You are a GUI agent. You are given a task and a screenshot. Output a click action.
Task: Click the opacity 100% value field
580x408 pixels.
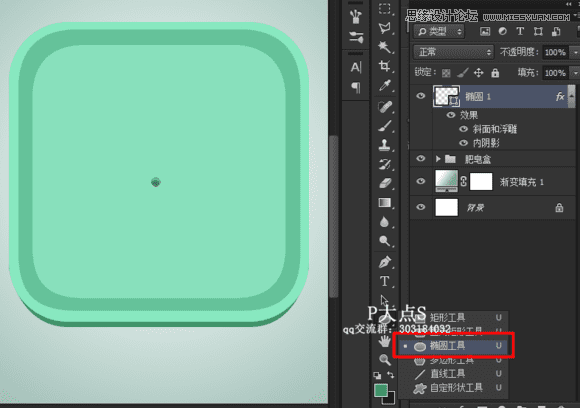(556, 52)
